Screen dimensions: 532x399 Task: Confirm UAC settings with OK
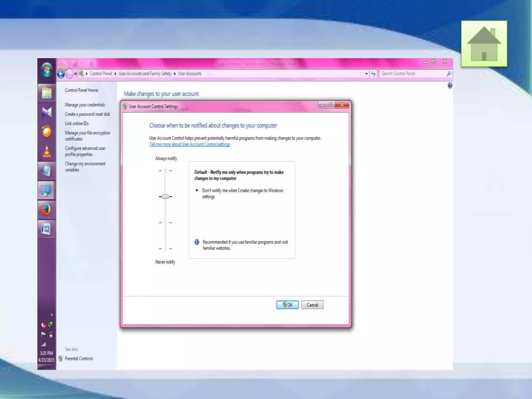tap(287, 305)
